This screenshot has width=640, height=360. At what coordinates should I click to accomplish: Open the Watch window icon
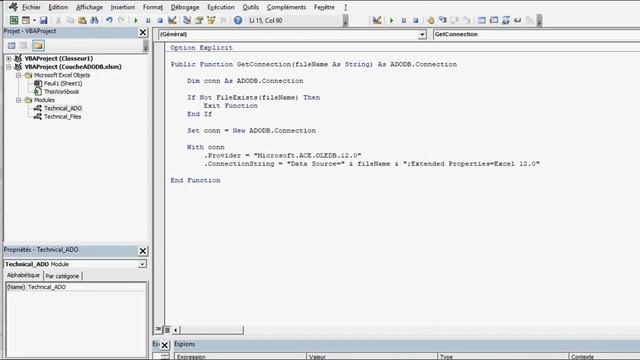coord(506,20)
